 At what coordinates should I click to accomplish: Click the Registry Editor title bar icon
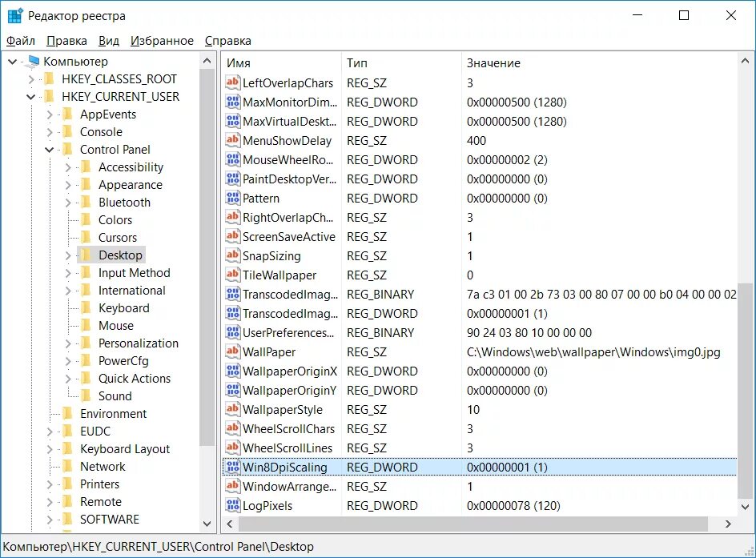pos(15,15)
